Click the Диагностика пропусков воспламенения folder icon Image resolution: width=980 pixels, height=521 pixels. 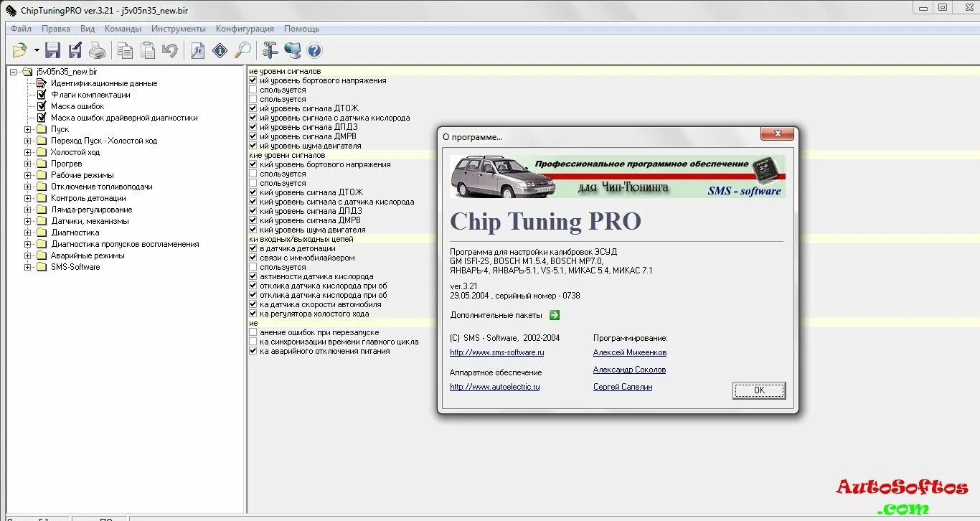point(42,244)
